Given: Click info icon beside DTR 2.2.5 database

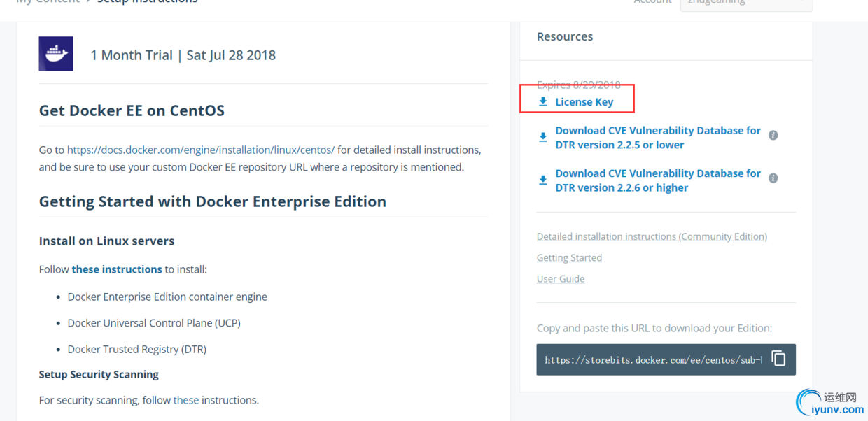Looking at the screenshot, I should coord(773,135).
